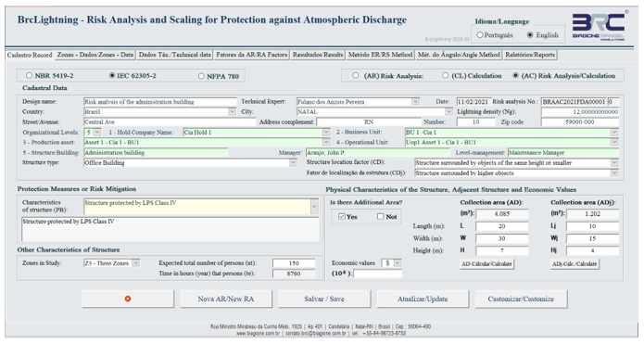The height and width of the screenshot is (344, 644).
Task: Click the Lj length field
Action: click(592, 226)
